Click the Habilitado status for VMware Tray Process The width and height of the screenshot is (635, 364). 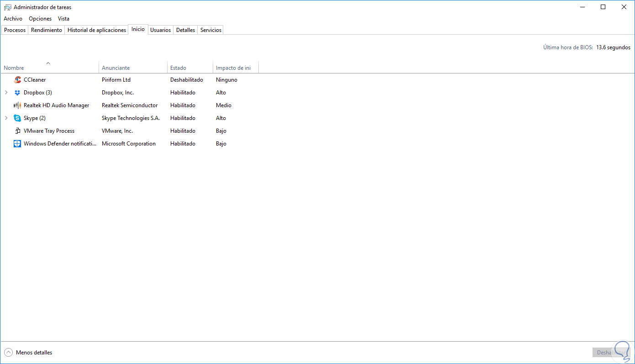tap(183, 131)
